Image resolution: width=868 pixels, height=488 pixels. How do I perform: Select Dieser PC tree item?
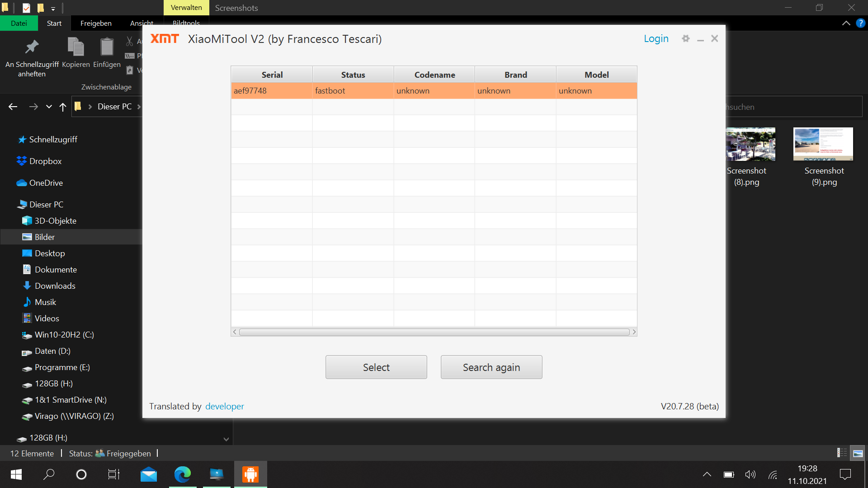(x=46, y=205)
